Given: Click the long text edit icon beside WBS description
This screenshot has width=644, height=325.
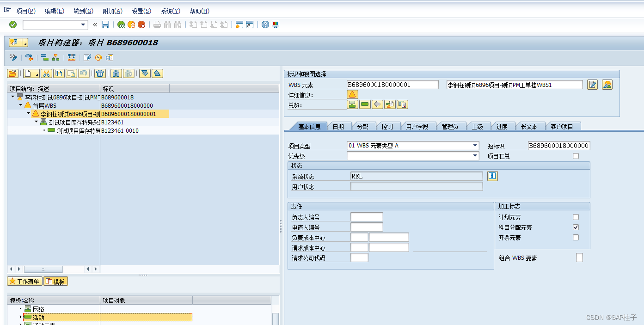Looking at the screenshot, I should click(x=593, y=85).
